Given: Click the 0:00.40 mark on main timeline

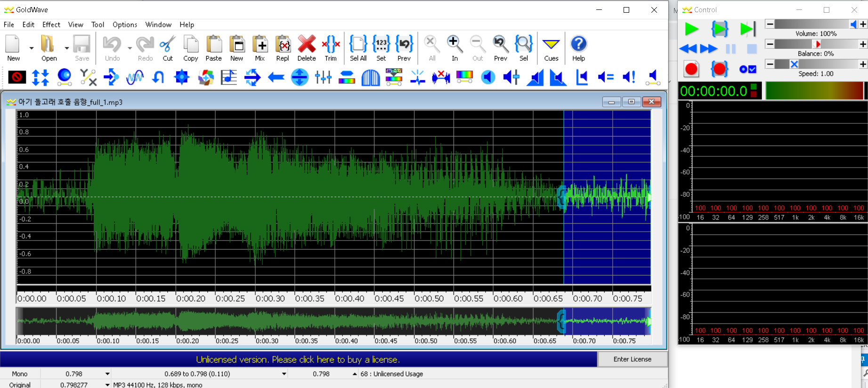Looking at the screenshot, I should tap(349, 299).
